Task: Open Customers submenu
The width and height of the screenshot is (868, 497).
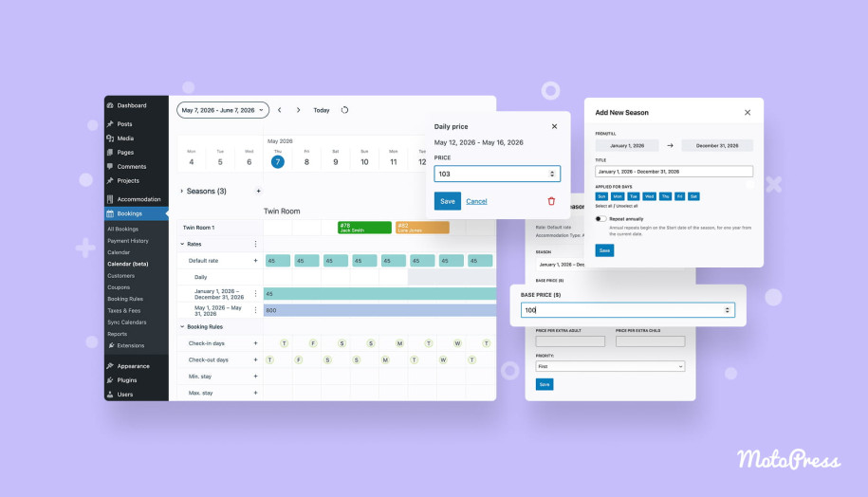Action: click(x=121, y=276)
